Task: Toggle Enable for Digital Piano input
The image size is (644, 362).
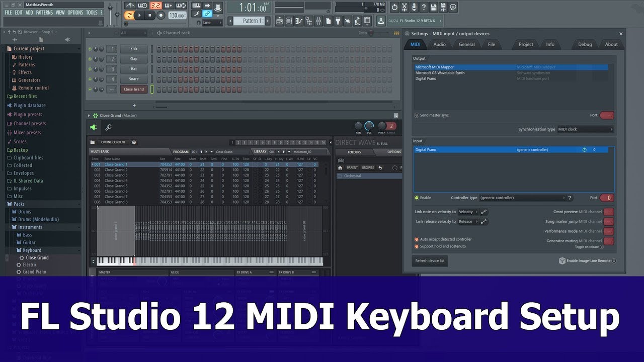Action: tap(417, 198)
